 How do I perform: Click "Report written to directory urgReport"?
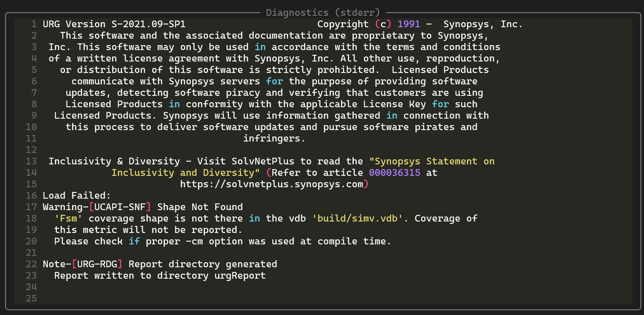[x=160, y=276]
